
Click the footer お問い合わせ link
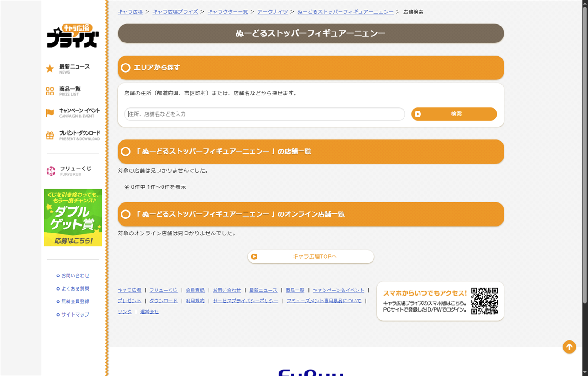pyautogui.click(x=227, y=290)
